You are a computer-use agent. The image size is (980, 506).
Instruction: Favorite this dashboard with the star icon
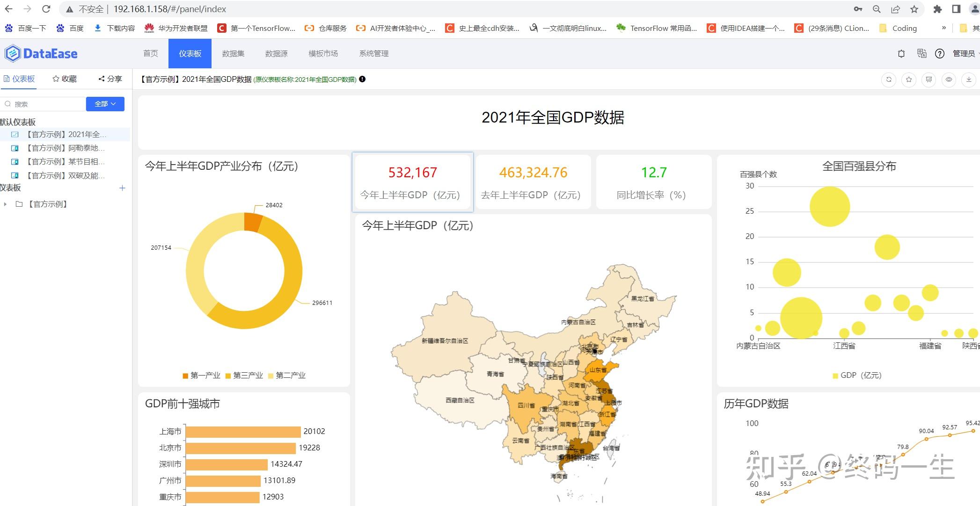pyautogui.click(x=909, y=80)
